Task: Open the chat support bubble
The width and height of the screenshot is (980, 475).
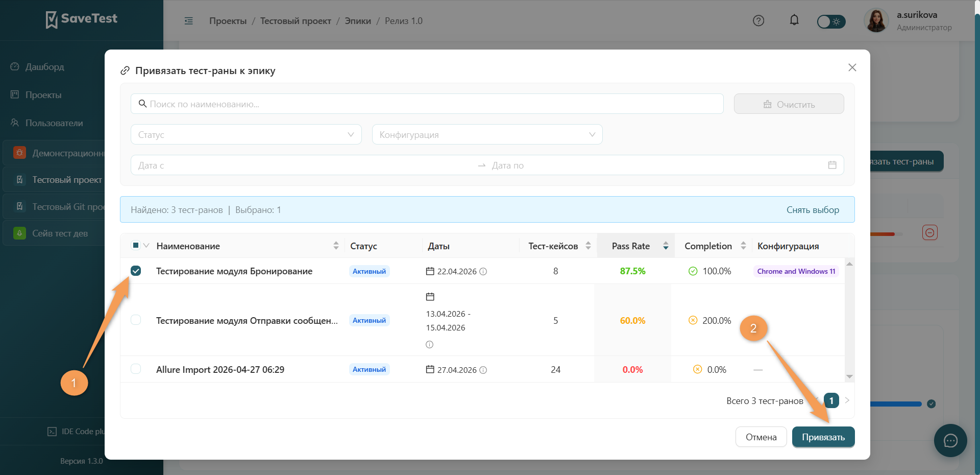Action: (x=950, y=440)
